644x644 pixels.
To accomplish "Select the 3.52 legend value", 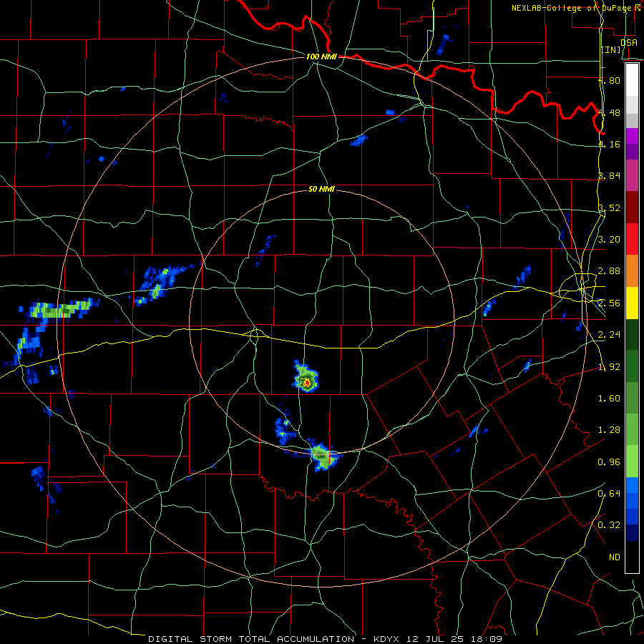I will (x=609, y=208).
